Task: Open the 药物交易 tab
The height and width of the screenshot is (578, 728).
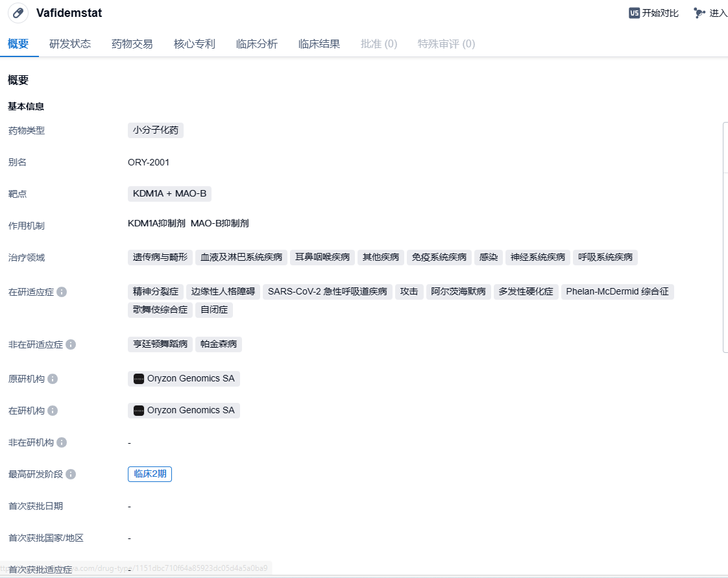Action: [x=132, y=44]
